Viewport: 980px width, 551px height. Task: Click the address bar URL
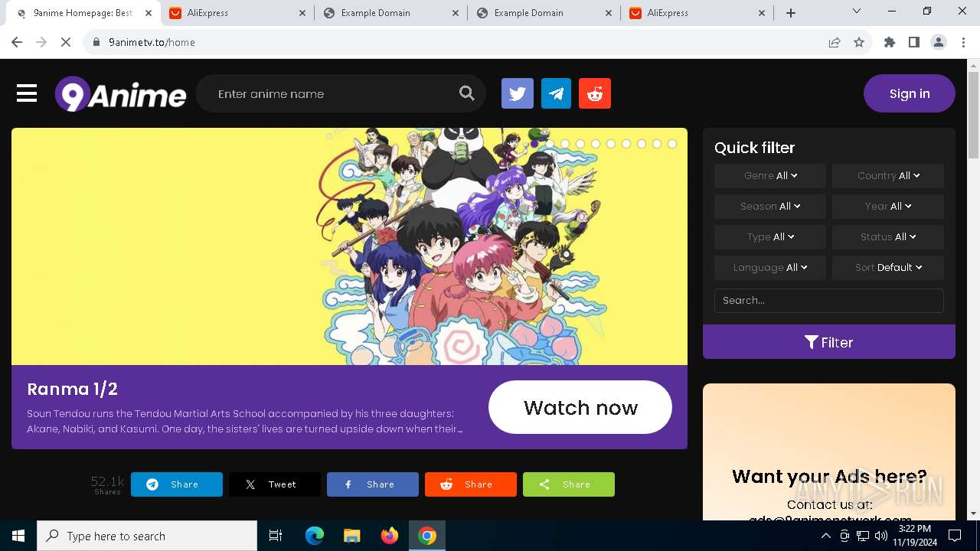pos(152,42)
